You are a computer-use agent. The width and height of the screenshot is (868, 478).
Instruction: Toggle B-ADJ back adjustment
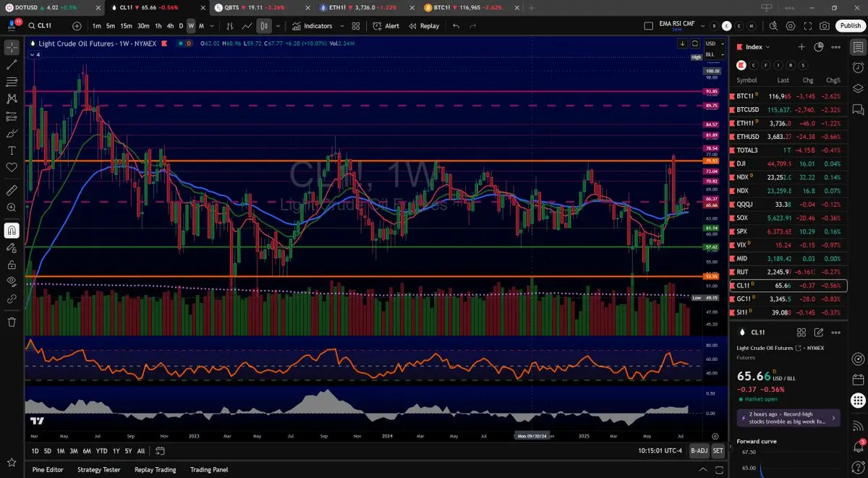tap(699, 451)
